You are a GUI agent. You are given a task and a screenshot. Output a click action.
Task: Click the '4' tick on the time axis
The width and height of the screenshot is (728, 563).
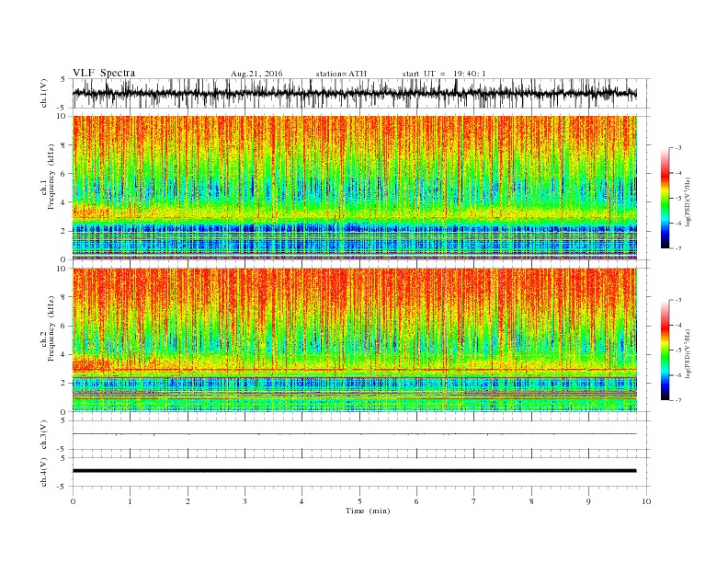tap(301, 501)
